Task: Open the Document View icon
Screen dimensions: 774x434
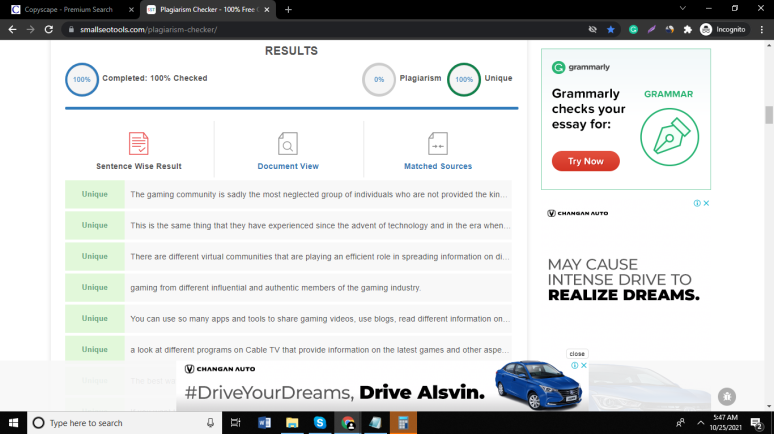Action: pos(288,144)
